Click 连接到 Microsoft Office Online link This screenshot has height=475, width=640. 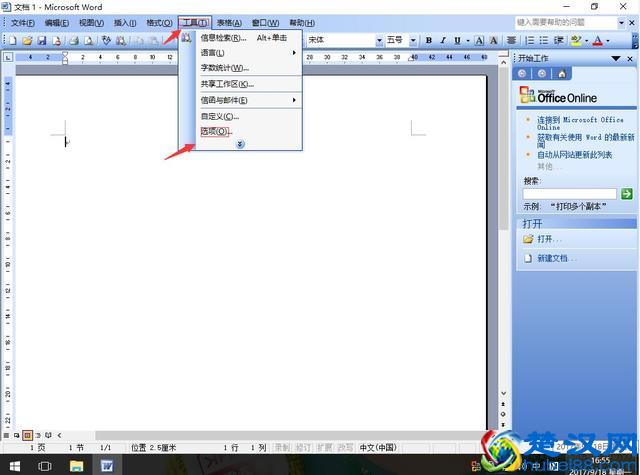pyautogui.click(x=580, y=123)
